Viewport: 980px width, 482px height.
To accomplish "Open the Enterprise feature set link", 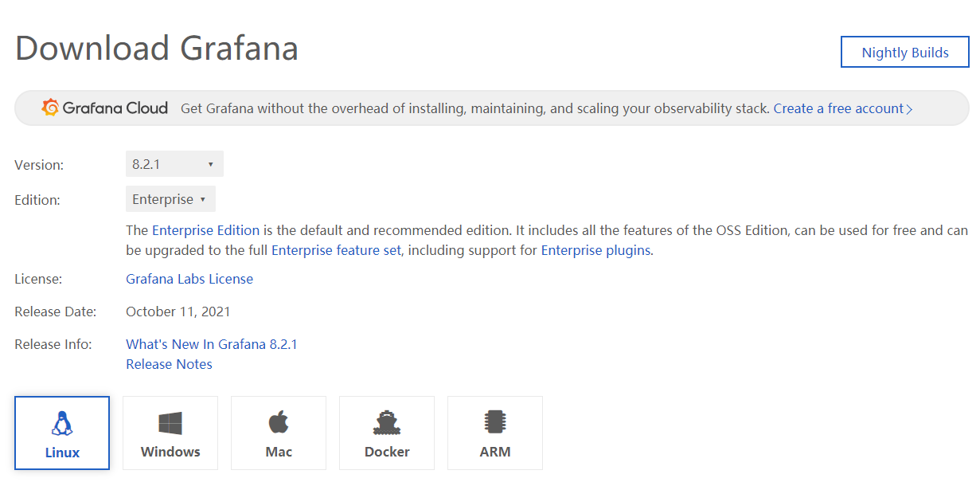I will 336,250.
